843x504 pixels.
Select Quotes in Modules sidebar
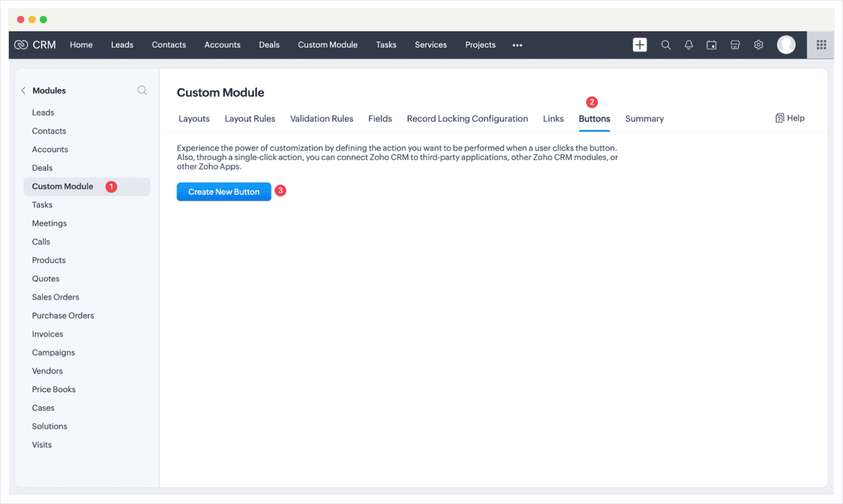[46, 279]
